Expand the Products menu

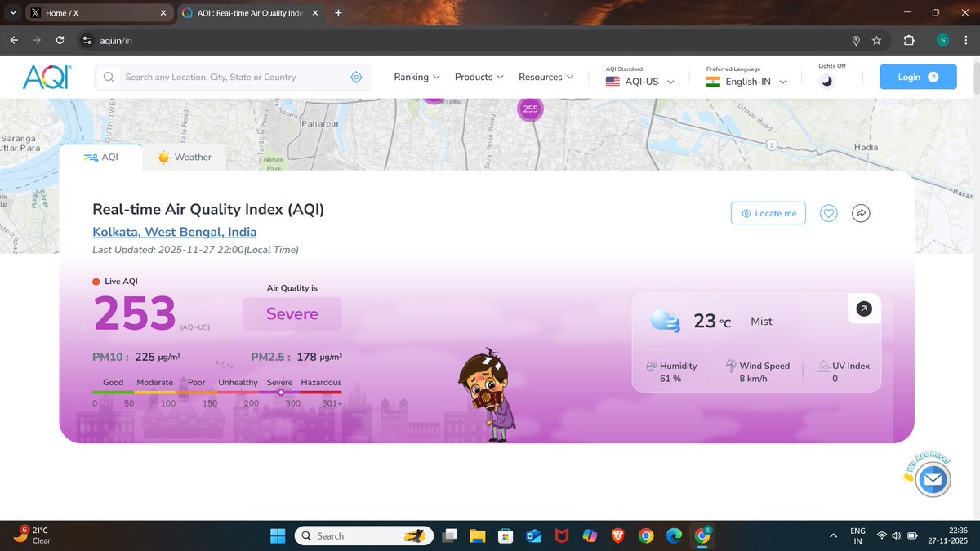pyautogui.click(x=479, y=77)
